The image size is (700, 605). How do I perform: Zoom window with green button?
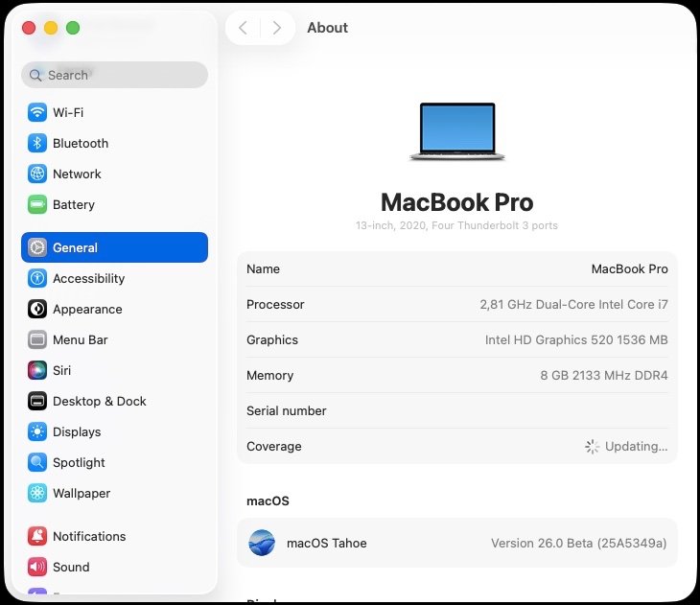[73, 28]
